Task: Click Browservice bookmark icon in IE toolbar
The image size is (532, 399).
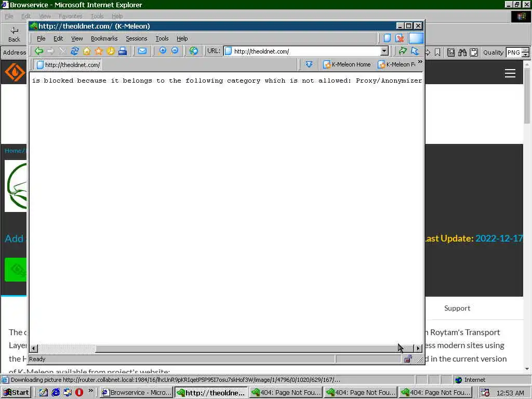Action: 437,52
